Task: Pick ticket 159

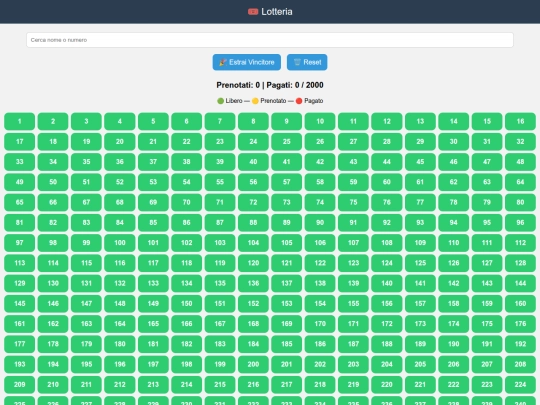Action: 487,303
